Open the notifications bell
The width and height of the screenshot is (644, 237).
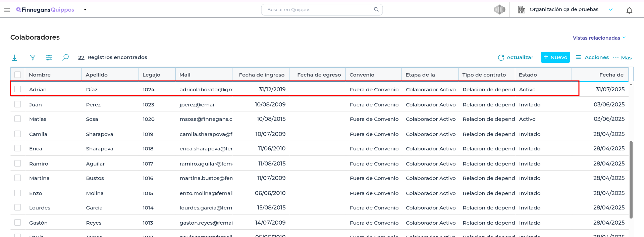tap(629, 10)
